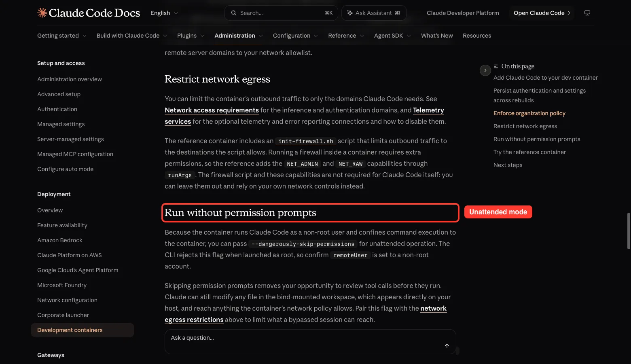Click the search magnifier icon
The height and width of the screenshot is (364, 631).
234,13
